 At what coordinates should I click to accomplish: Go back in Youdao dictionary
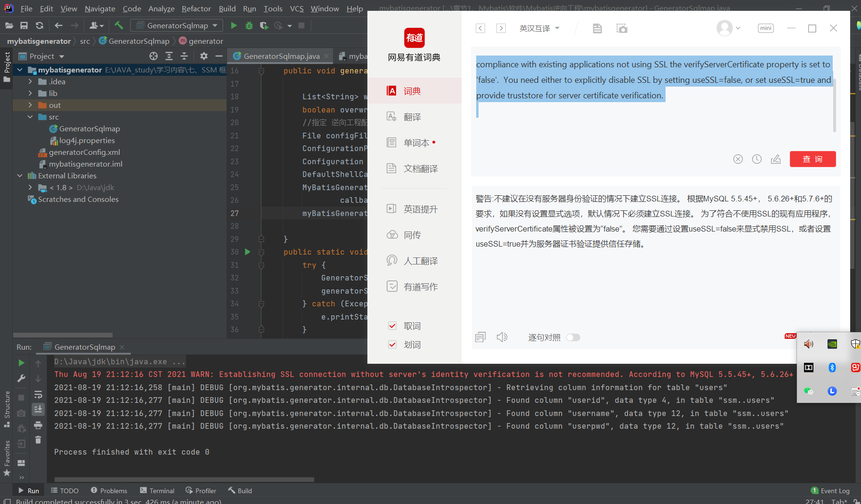(x=480, y=28)
